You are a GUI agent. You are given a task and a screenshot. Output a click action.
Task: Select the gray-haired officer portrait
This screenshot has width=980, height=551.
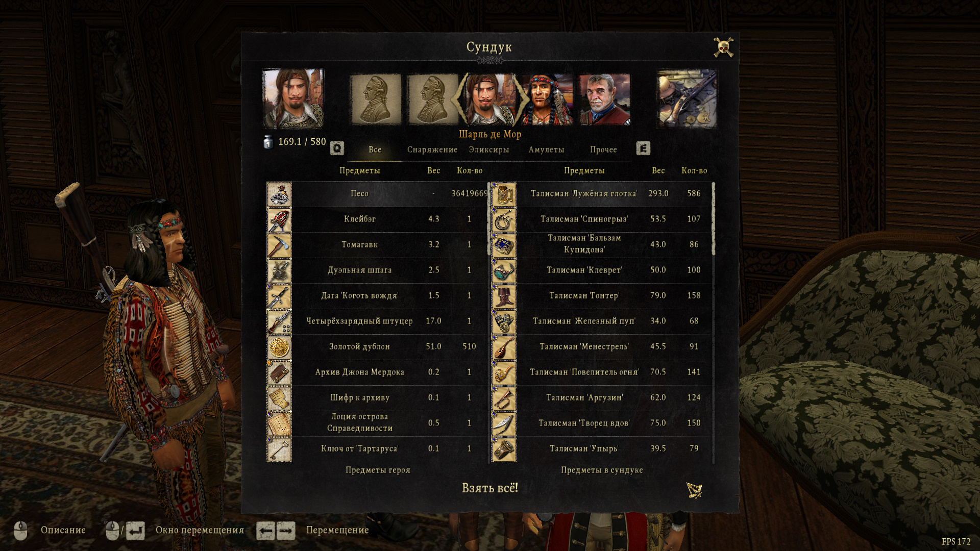point(604,99)
